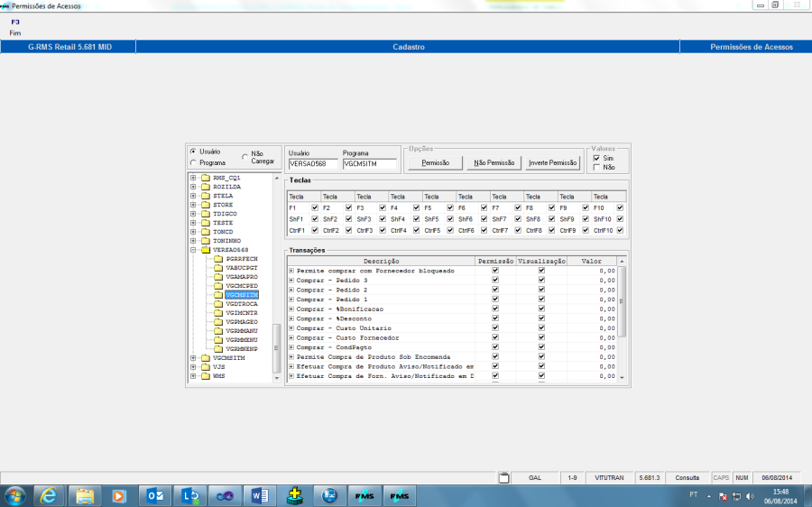Click the Permissão button
Image resolution: width=812 pixels, height=507 pixels.
click(x=435, y=162)
